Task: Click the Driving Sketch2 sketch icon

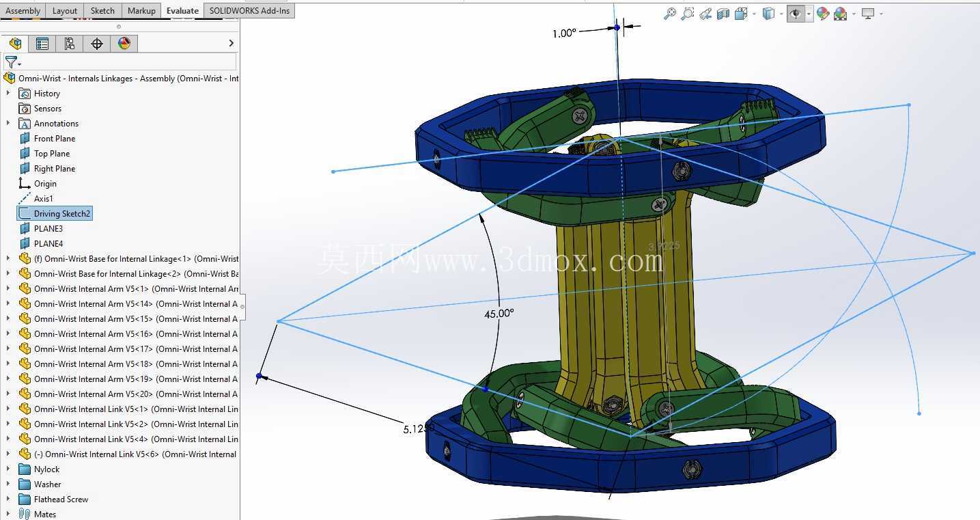Action: [25, 214]
